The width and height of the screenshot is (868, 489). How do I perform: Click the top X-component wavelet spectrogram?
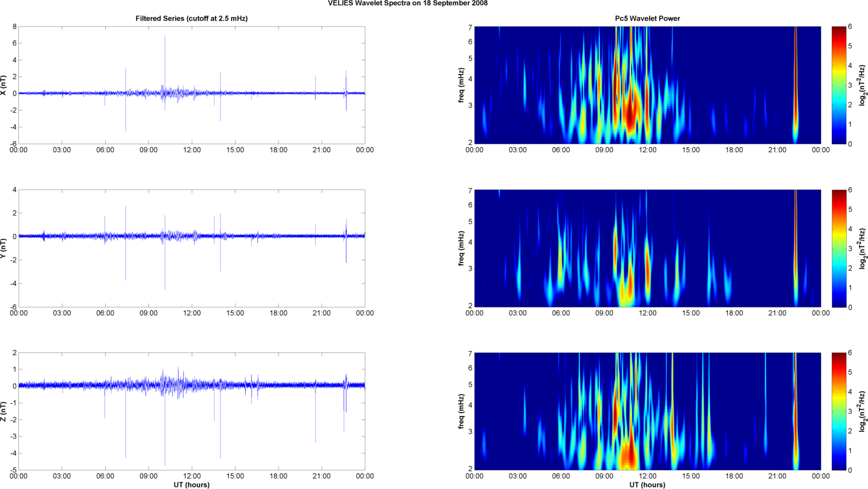[x=647, y=85]
